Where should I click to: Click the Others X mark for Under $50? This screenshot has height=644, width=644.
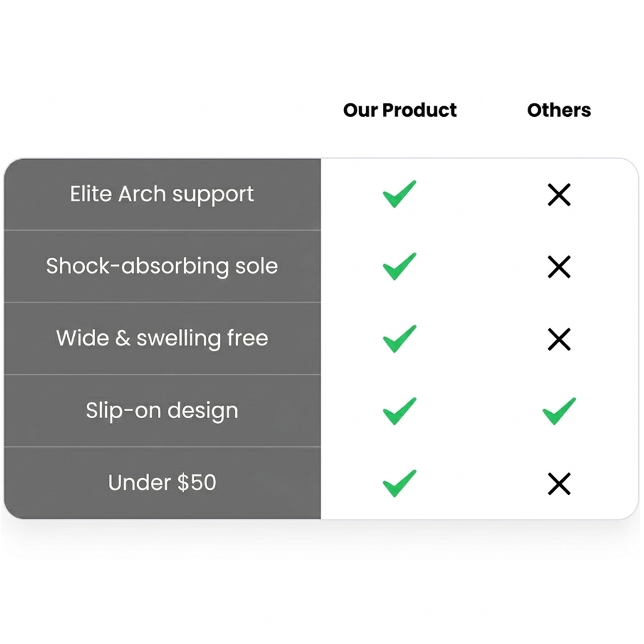[x=559, y=484]
